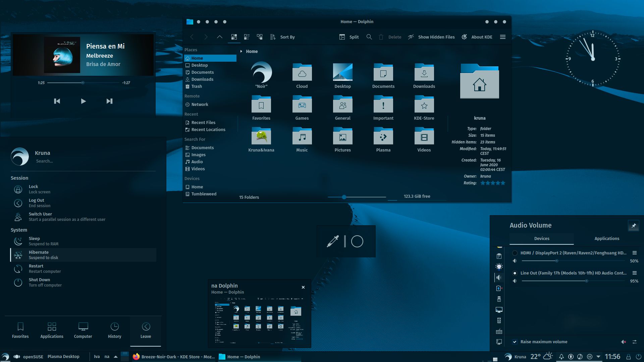Switch Dolphin to details view mode

pos(247,37)
